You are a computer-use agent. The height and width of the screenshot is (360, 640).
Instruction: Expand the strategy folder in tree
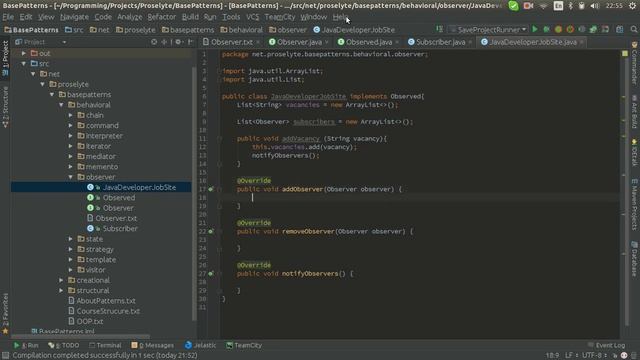tap(71, 249)
